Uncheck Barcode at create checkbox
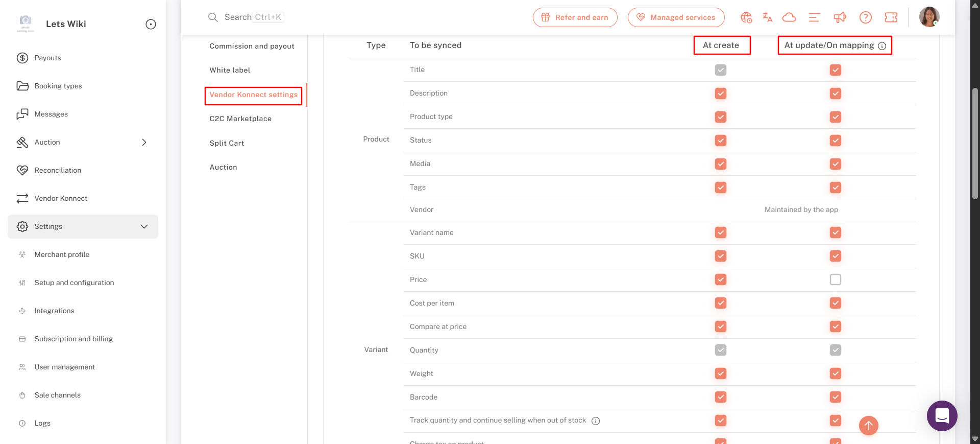Image resolution: width=980 pixels, height=444 pixels. tap(721, 397)
